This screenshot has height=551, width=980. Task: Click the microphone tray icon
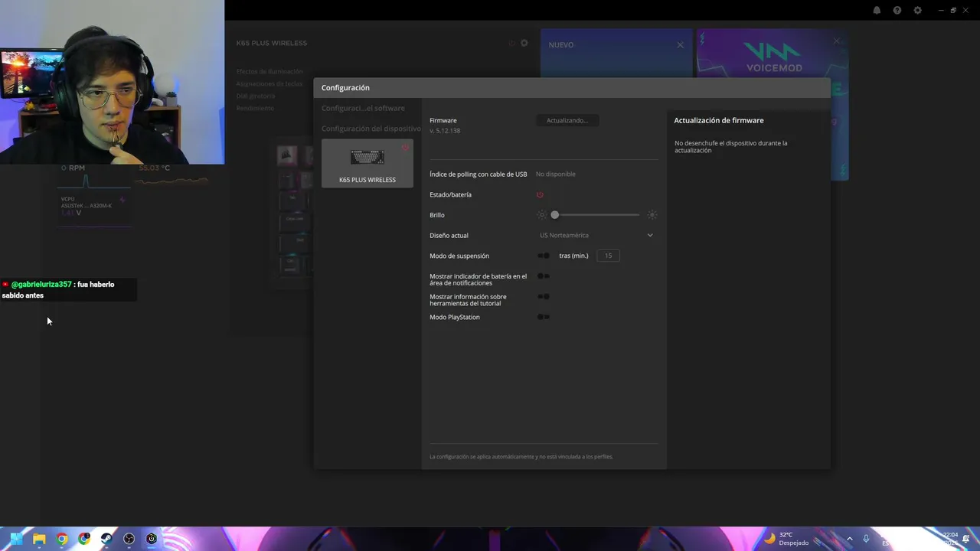[866, 539]
